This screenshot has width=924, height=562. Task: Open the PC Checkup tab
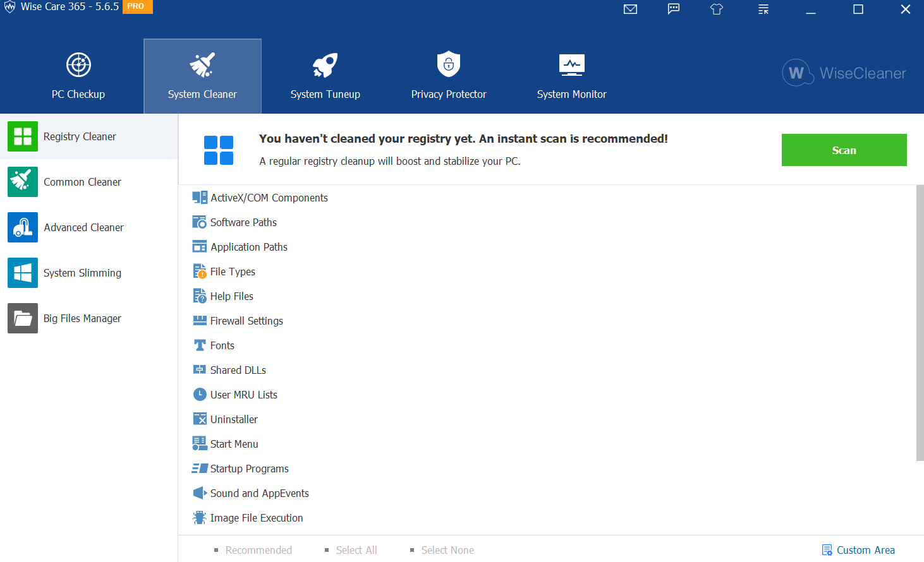[x=78, y=76]
